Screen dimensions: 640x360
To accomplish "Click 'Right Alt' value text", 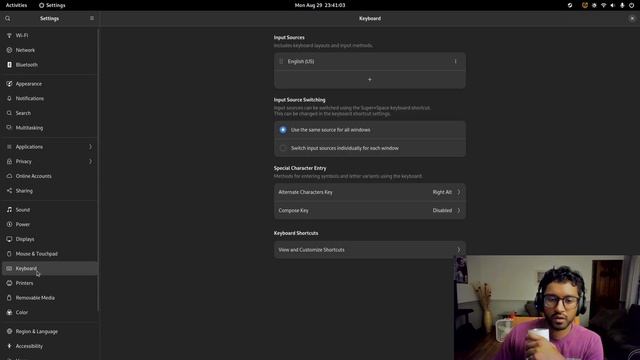I will tap(442, 192).
